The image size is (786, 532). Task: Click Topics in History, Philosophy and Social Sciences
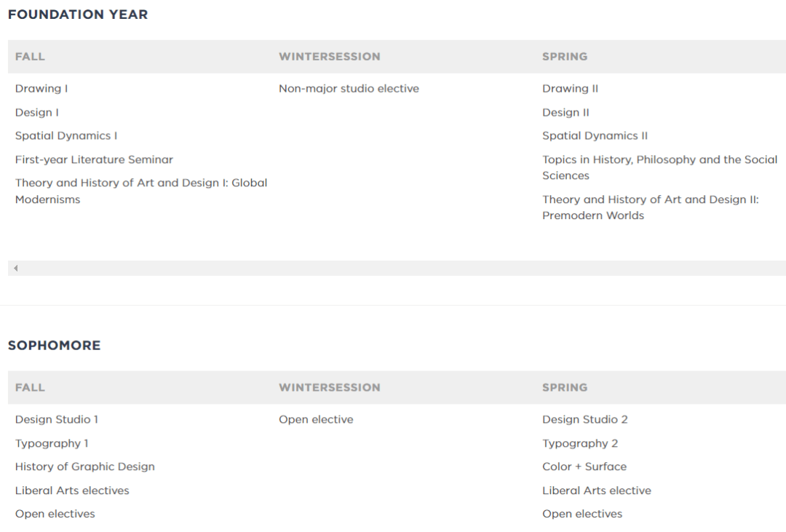(x=659, y=167)
